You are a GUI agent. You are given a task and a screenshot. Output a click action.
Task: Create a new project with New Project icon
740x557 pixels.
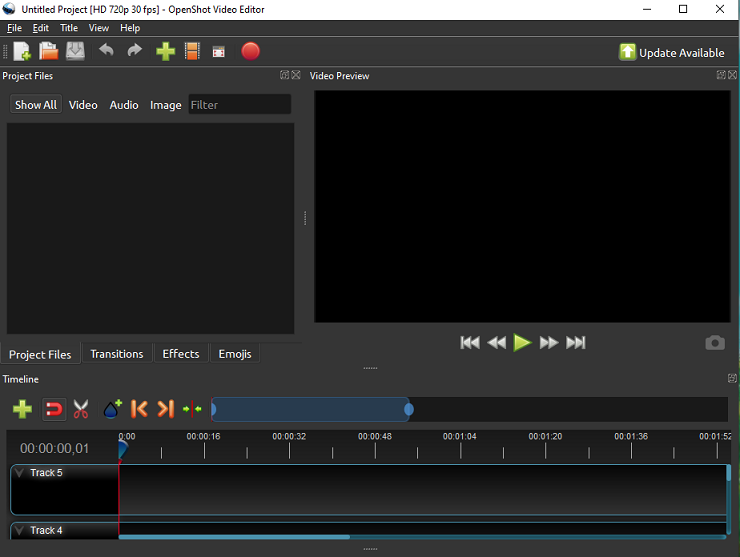pyautogui.click(x=22, y=51)
